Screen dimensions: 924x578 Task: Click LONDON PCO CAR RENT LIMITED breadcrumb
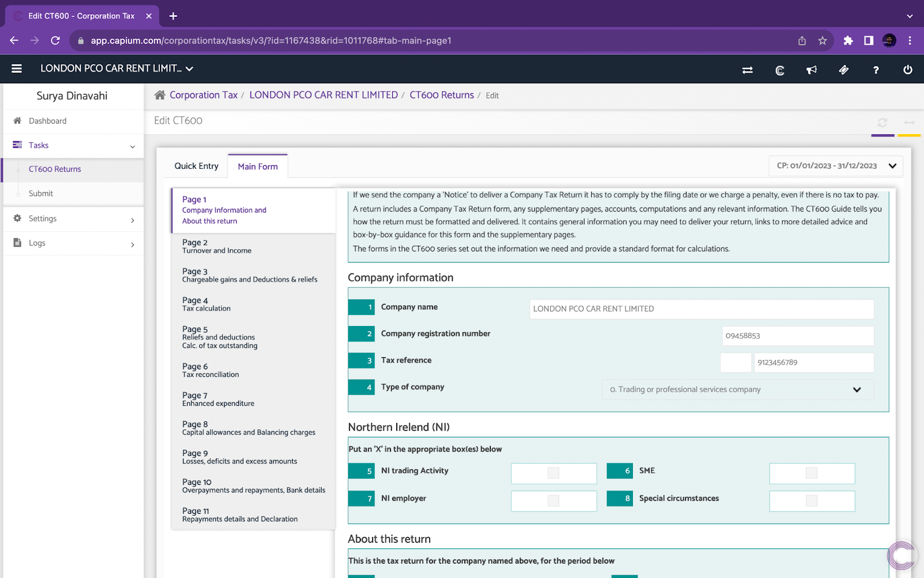[323, 95]
